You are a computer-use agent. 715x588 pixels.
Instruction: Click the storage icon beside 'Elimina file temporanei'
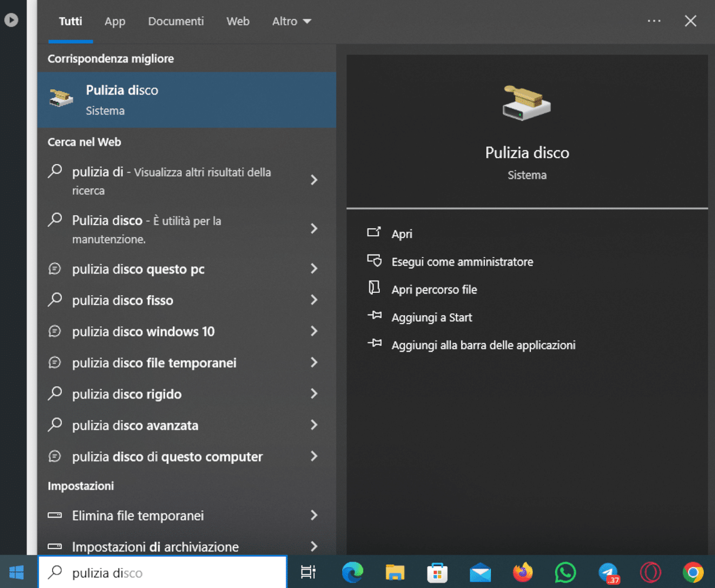[x=55, y=515]
